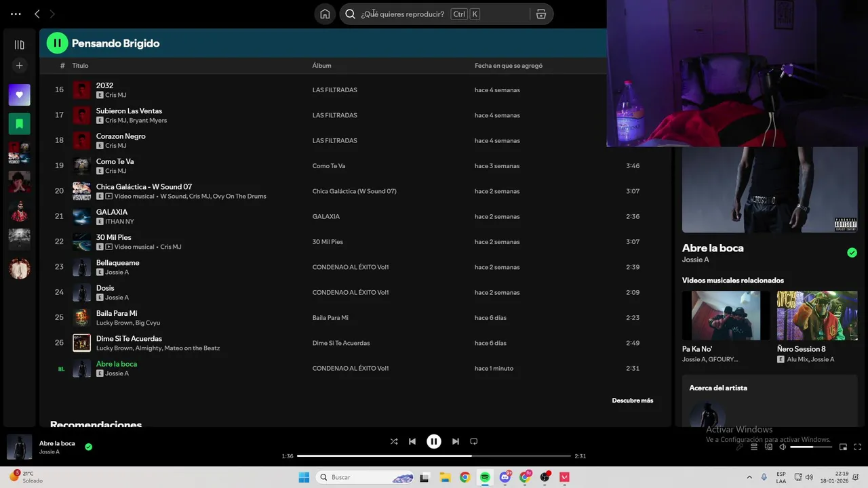Pause playback in the bottom player bar
This screenshot has width=868, height=488.
click(434, 441)
